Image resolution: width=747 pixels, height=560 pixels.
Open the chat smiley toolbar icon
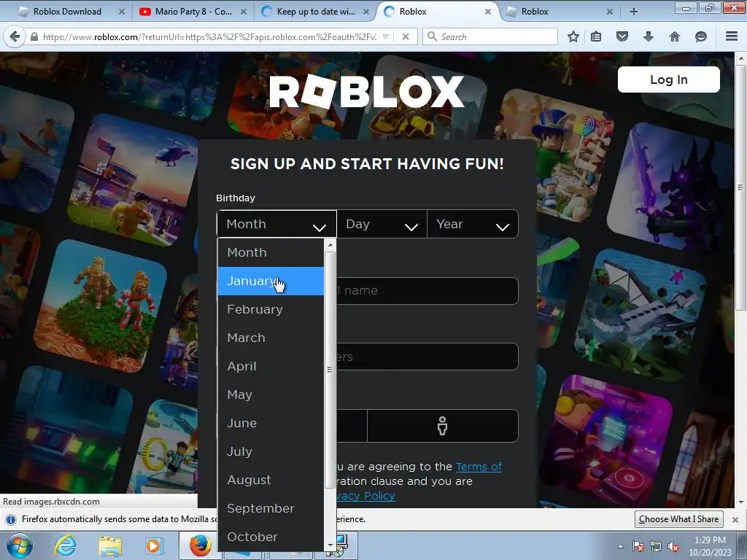(x=701, y=36)
